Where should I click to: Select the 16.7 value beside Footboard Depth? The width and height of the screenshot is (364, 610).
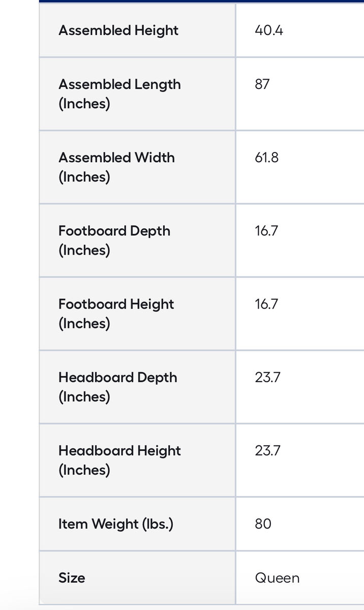pos(266,231)
